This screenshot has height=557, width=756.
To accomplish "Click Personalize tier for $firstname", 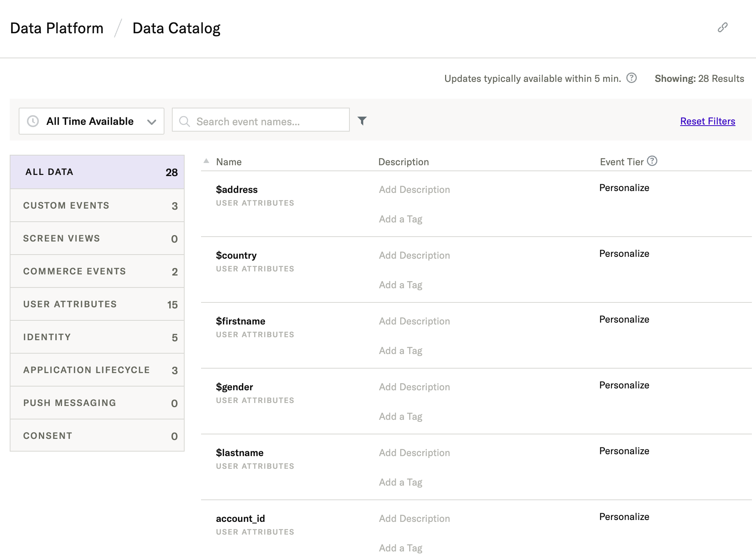I will point(624,319).
